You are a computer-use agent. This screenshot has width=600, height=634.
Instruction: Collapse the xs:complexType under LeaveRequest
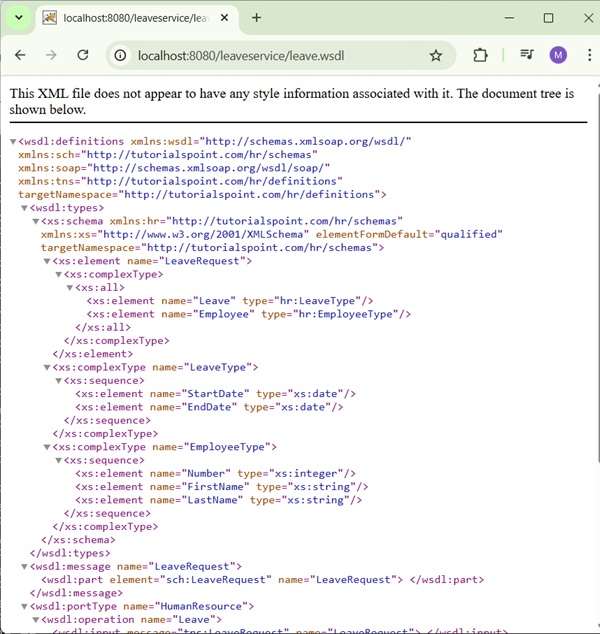(58, 275)
